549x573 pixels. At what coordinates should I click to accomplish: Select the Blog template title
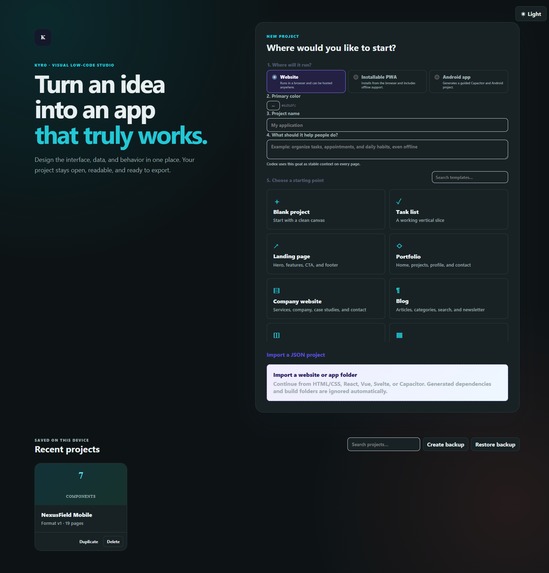[402, 301]
